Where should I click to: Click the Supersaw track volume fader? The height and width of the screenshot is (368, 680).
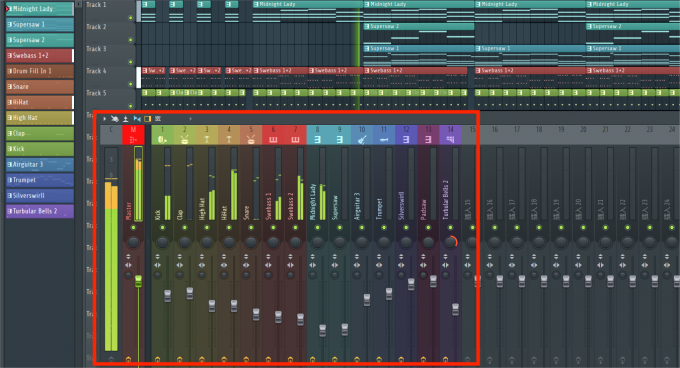coord(344,329)
